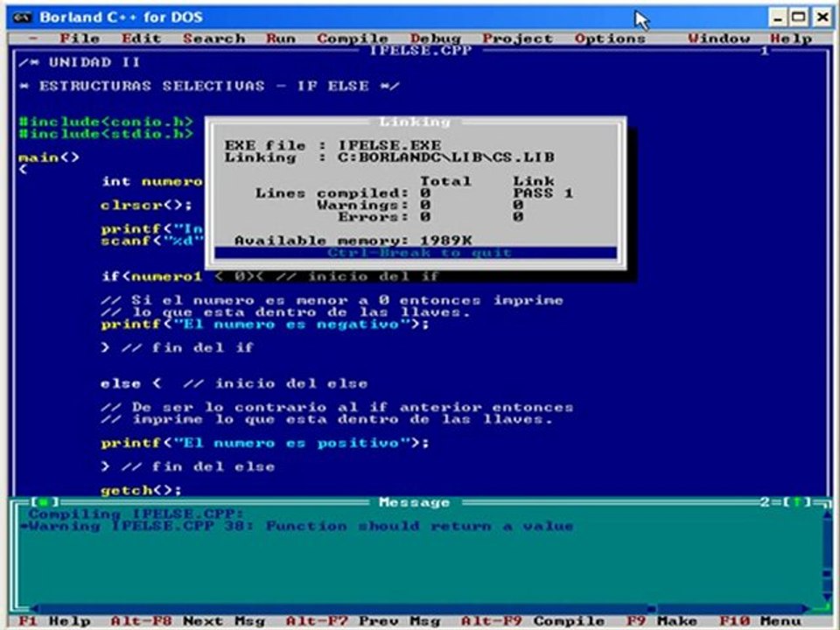Open the File menu
This screenshot has width=840, height=630.
[x=80, y=38]
